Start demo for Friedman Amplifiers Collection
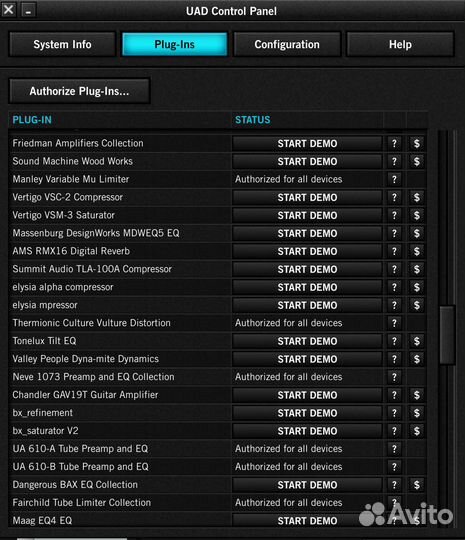The height and width of the screenshot is (540, 465). 307,143
